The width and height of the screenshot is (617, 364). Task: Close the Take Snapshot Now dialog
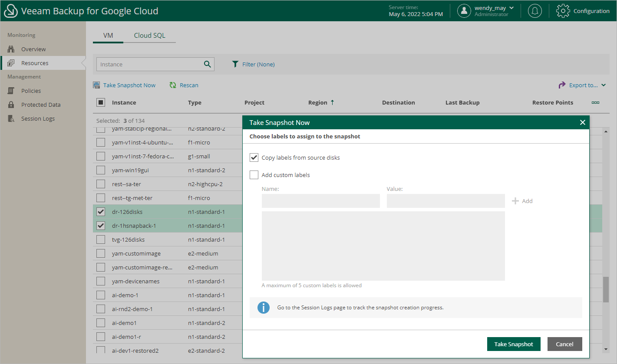click(583, 122)
